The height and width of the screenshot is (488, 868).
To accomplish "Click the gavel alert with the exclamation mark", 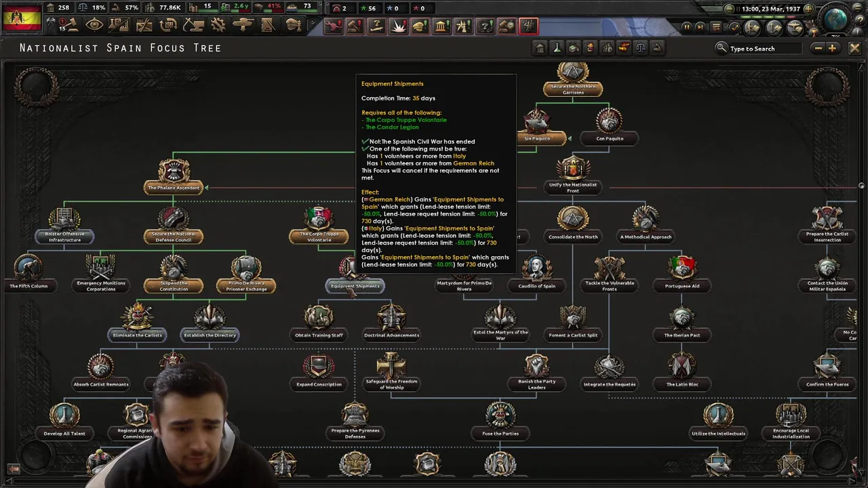I will pos(355,26).
